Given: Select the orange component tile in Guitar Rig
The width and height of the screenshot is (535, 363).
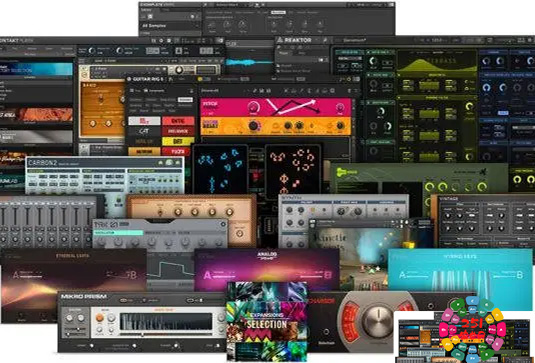Looking at the screenshot, I should click(144, 151).
